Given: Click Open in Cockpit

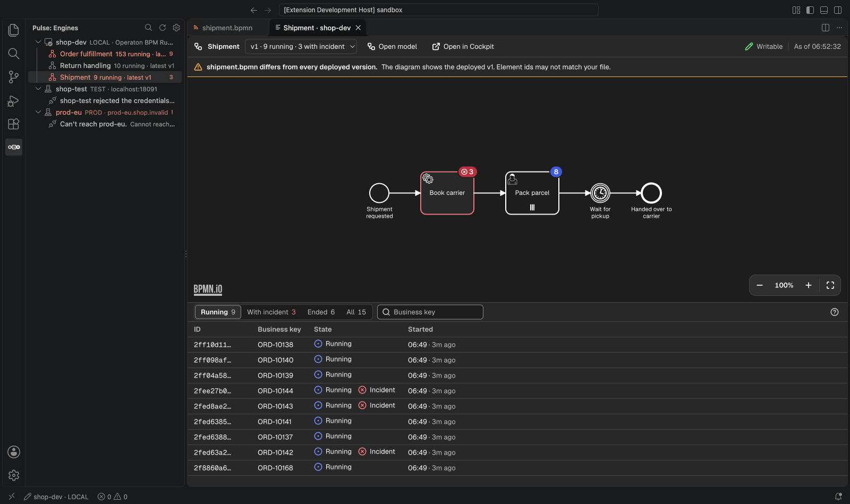Looking at the screenshot, I should 463,47.
